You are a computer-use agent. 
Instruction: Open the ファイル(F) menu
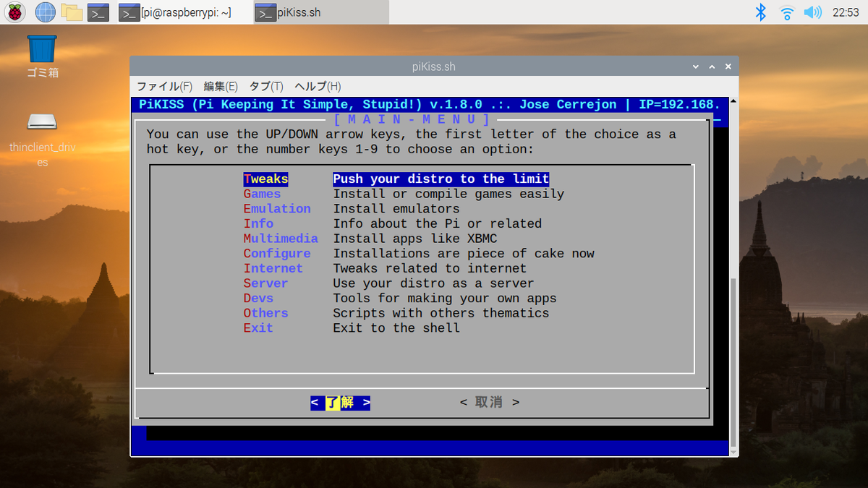[x=165, y=86]
